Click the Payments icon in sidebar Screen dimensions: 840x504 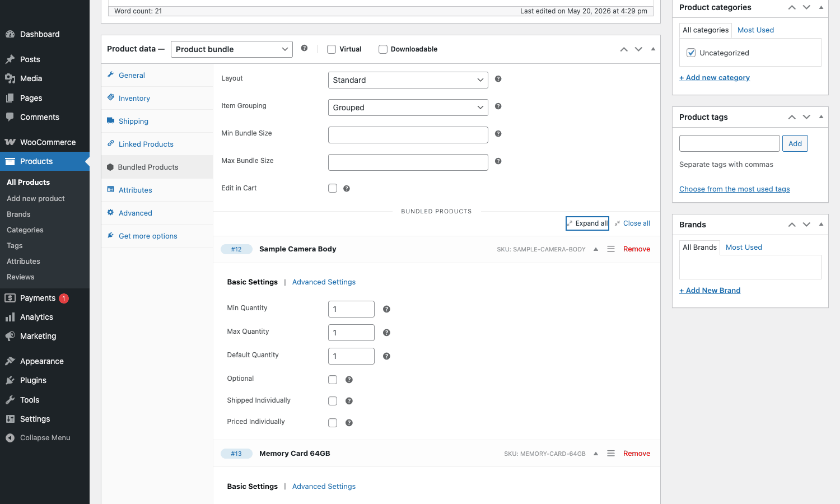coord(10,298)
